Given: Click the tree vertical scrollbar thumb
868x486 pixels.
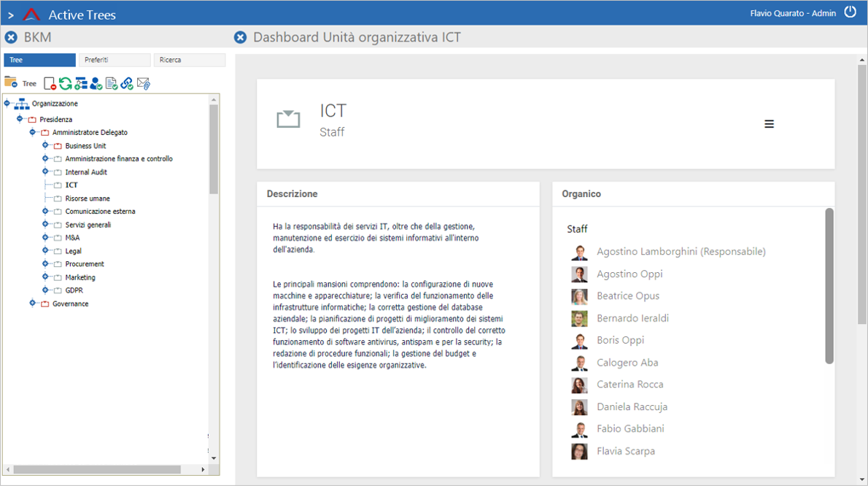Looking at the screenshot, I should (x=214, y=148).
